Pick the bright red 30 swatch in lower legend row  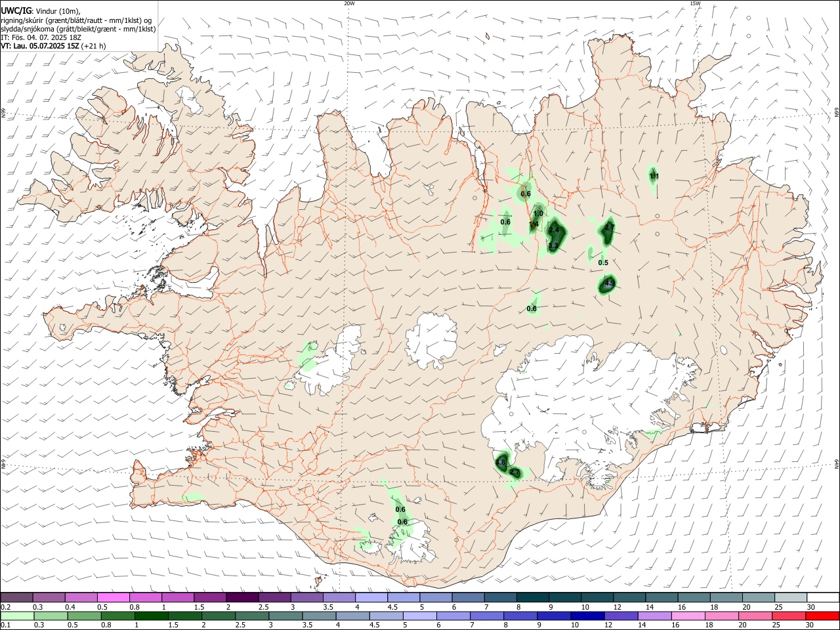click(823, 616)
